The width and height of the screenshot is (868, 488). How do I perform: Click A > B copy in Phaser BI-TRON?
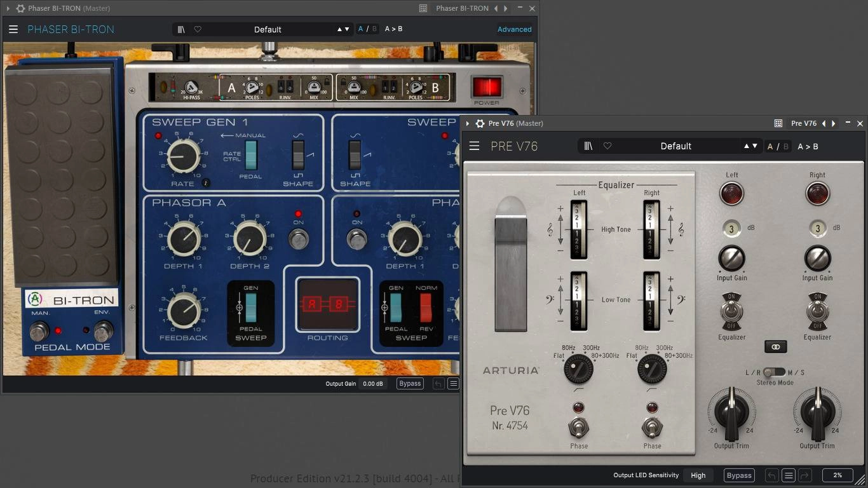coord(393,29)
